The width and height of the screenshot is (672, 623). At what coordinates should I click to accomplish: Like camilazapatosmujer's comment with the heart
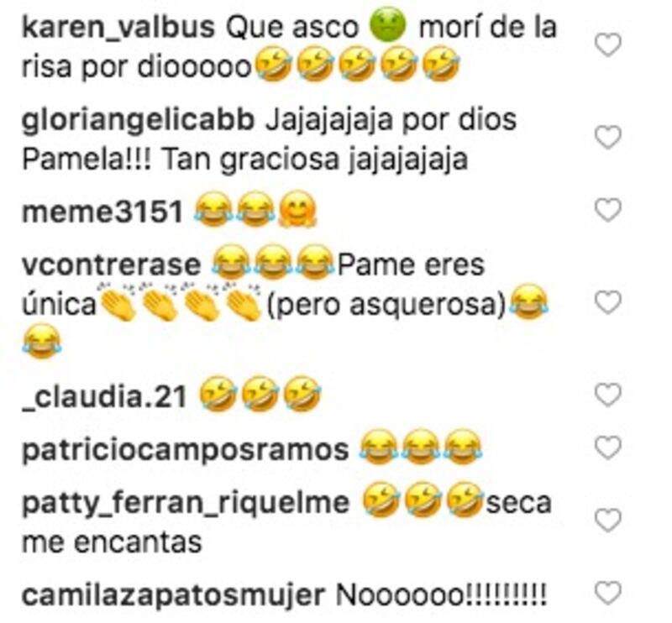[x=608, y=594]
